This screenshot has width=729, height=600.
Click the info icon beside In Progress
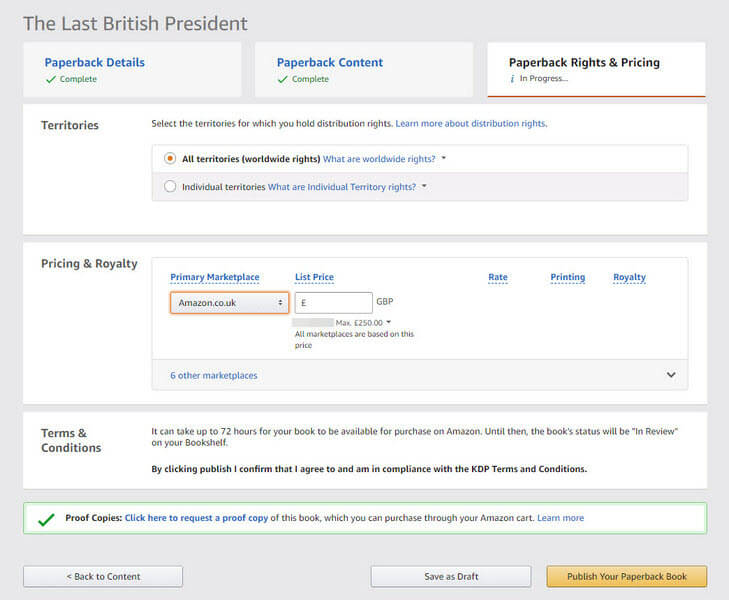coord(512,79)
